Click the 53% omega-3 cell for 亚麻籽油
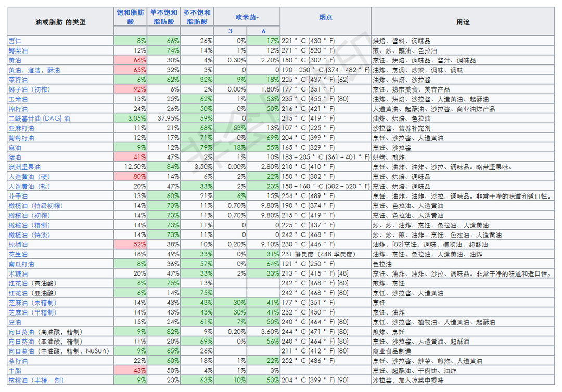The height and width of the screenshot is (392, 562). click(231, 128)
